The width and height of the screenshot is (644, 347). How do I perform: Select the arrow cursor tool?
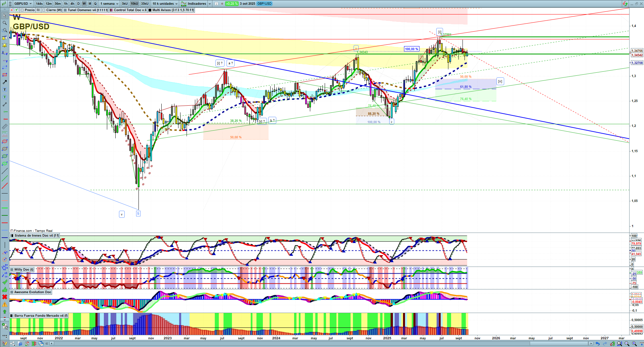pyautogui.click(x=5, y=15)
